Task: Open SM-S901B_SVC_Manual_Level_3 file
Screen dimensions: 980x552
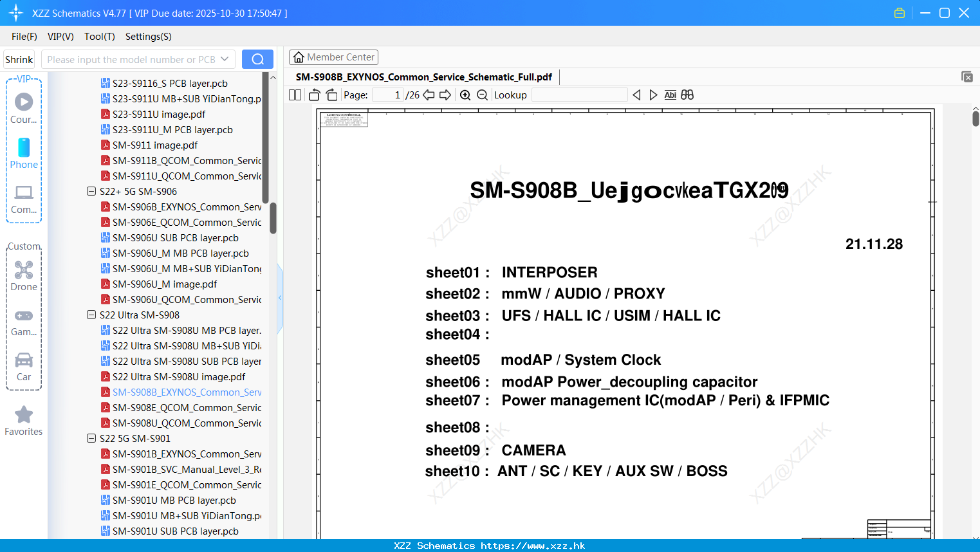Action: click(181, 469)
